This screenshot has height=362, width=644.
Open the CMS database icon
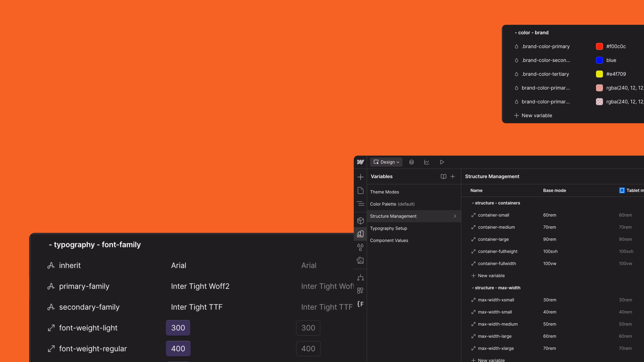point(411,162)
